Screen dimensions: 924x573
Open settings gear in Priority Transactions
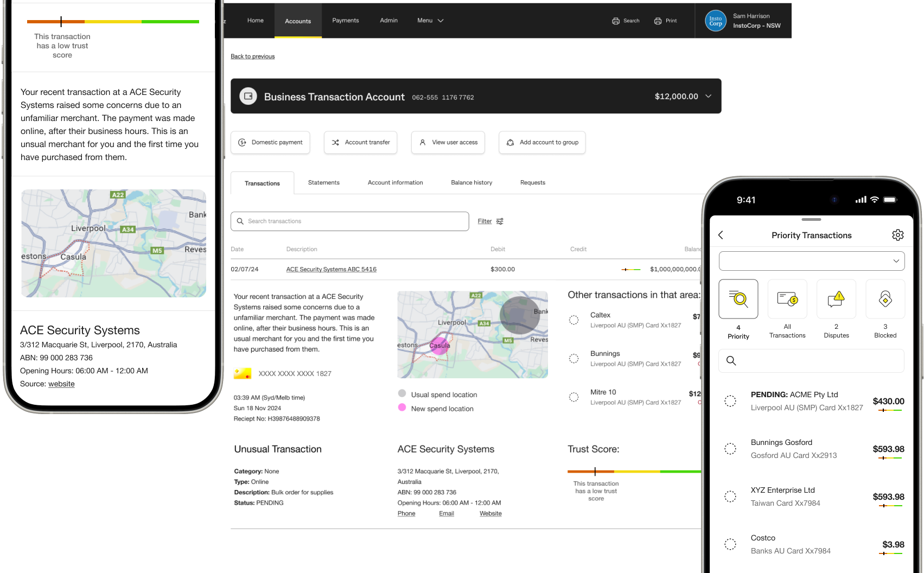click(x=898, y=235)
